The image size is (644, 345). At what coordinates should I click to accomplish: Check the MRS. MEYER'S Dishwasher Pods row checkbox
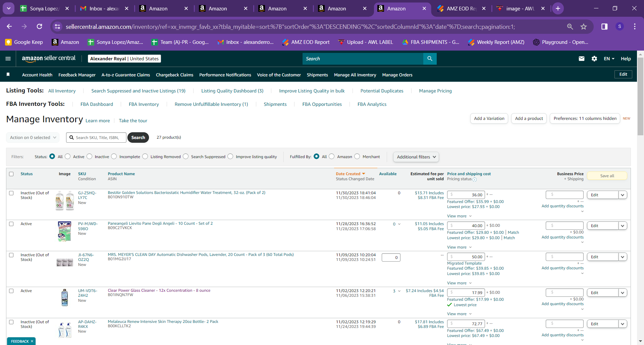click(x=11, y=255)
